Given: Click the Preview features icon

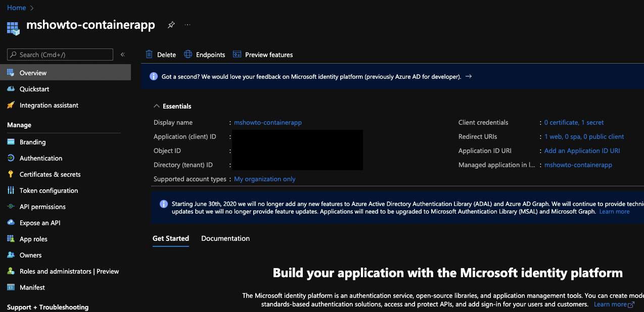Looking at the screenshot, I should click(237, 54).
